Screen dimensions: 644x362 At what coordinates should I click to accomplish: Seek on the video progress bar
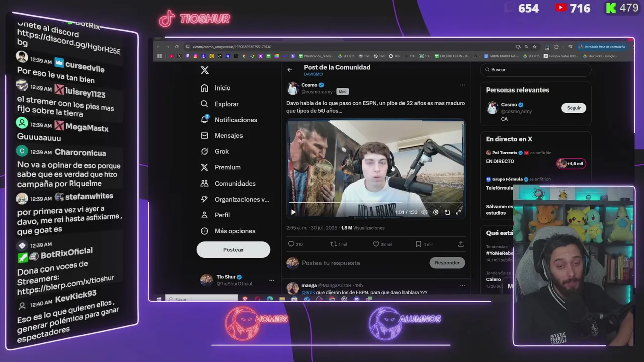[375, 203]
